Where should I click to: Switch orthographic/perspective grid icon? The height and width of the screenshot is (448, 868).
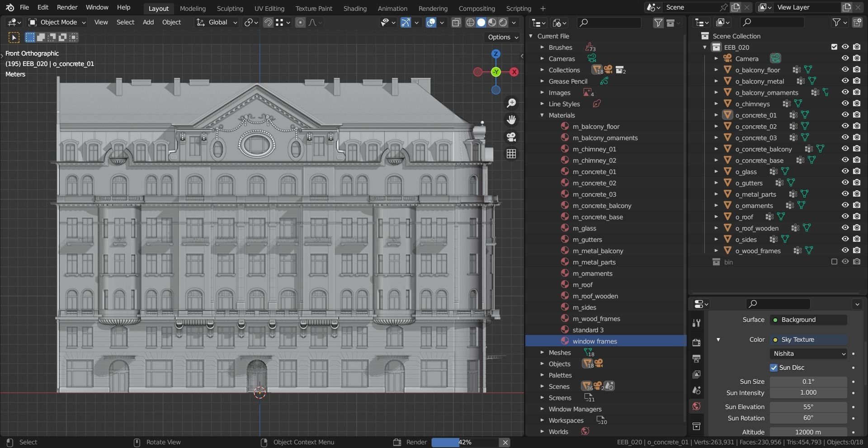click(x=511, y=154)
